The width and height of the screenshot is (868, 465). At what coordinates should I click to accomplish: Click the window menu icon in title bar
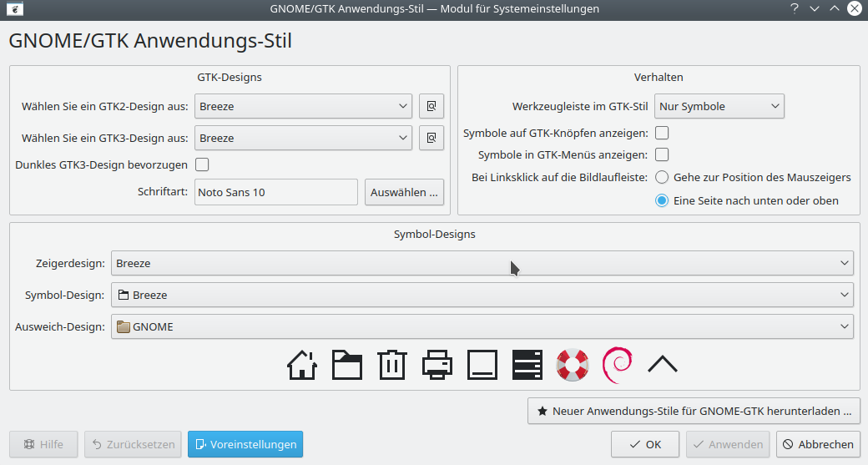15,9
